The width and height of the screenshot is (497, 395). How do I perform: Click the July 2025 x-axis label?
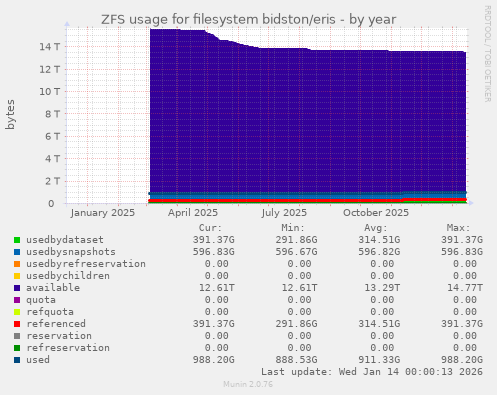coord(284,213)
